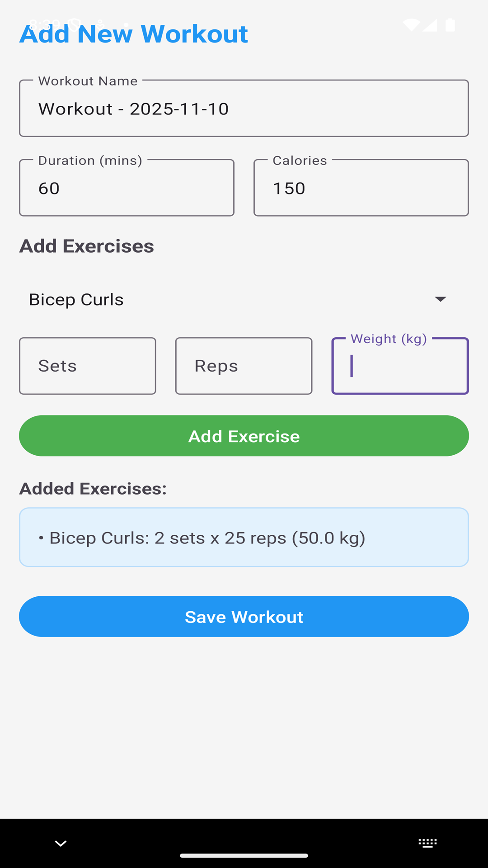The height and width of the screenshot is (868, 488).
Task: Save the workout with Save Workout
Action: (244, 617)
